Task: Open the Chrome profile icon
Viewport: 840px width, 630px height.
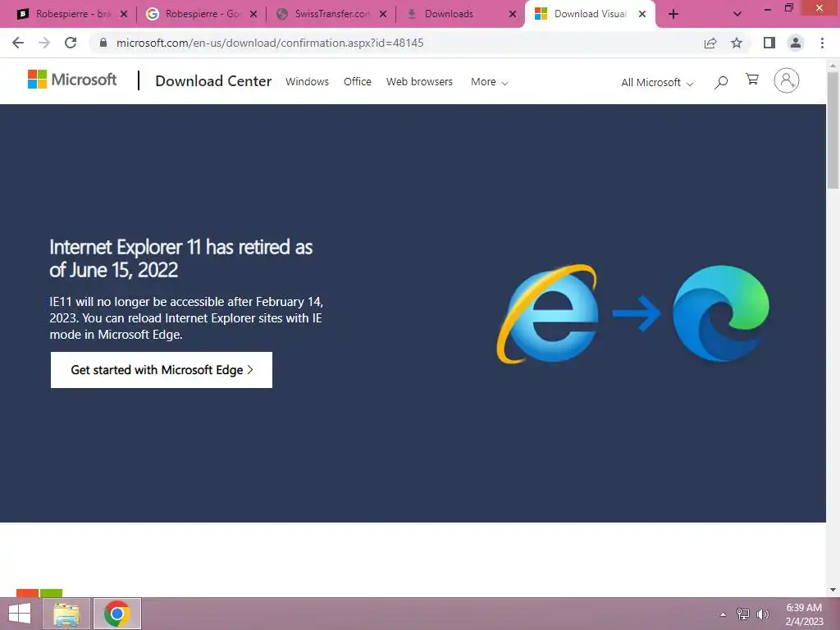Action: pyautogui.click(x=796, y=43)
